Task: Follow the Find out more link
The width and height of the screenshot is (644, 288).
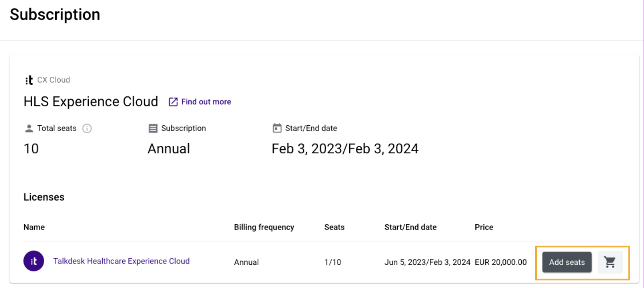Action: click(x=206, y=102)
